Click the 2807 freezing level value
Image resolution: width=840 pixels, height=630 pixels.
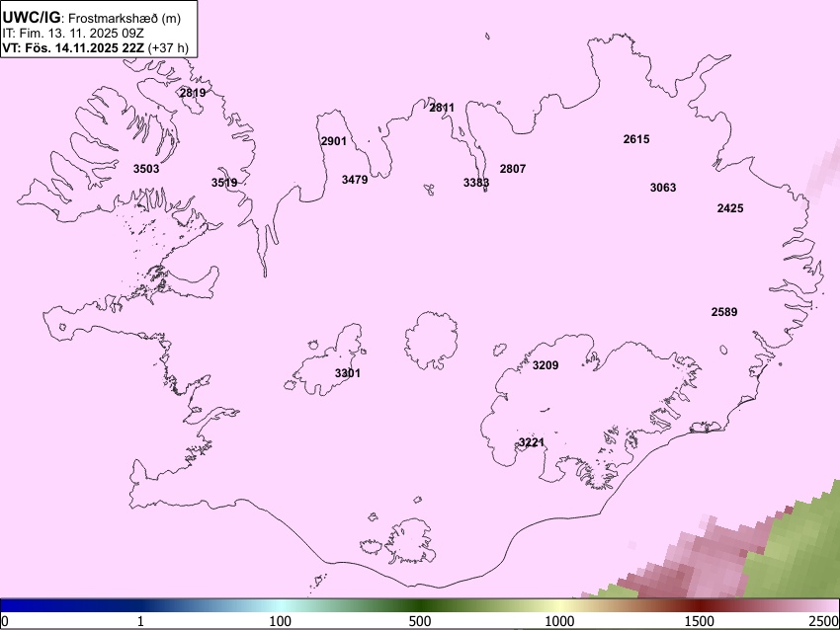point(513,169)
